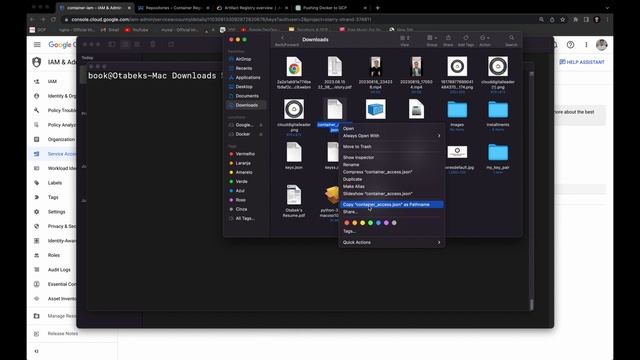
Task: Open a new Chrome tab with plus button
Action: click(x=378, y=8)
